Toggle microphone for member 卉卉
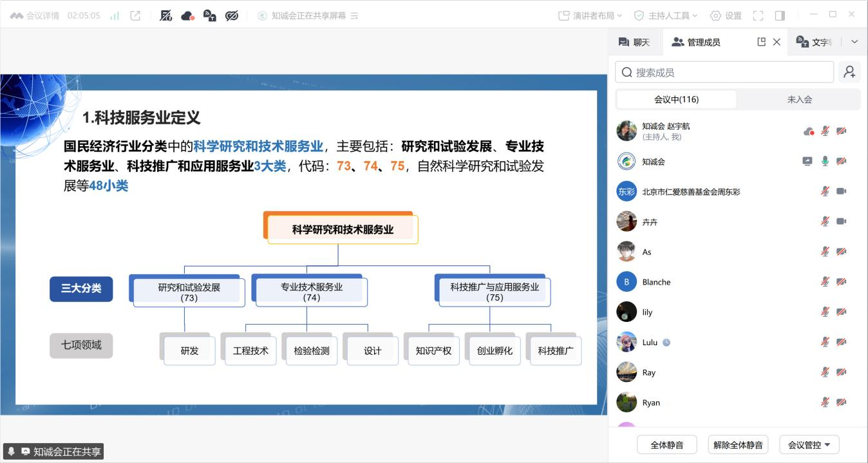 coord(825,222)
